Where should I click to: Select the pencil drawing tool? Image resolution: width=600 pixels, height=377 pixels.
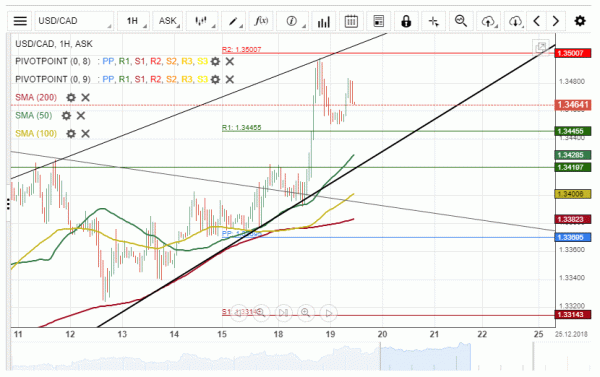pyautogui.click(x=233, y=21)
